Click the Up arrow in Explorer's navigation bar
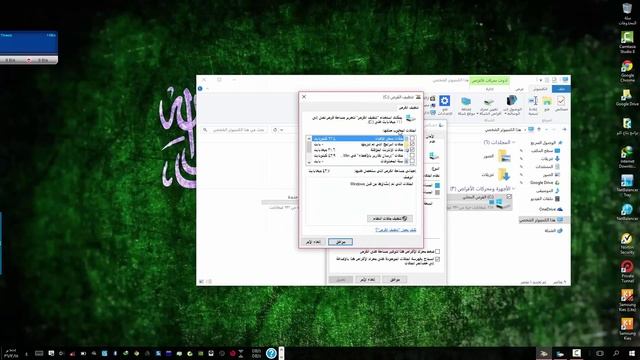Screen dimensions: 640x360 (539, 129)
